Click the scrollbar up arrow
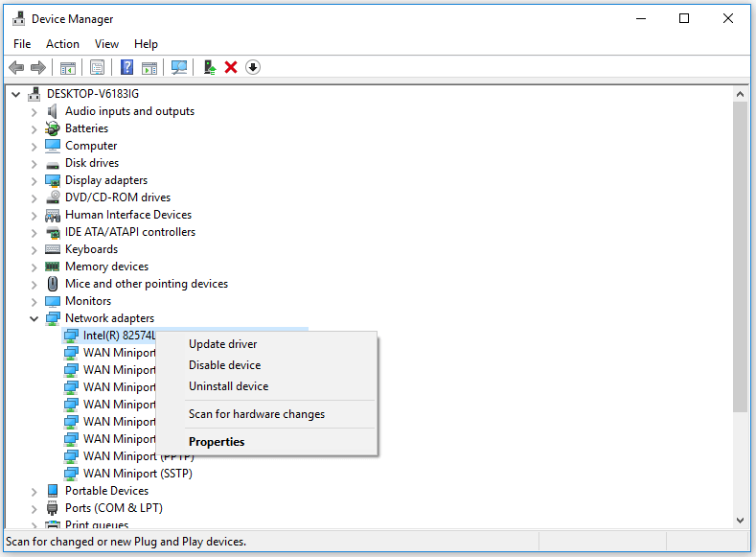 pyautogui.click(x=740, y=95)
